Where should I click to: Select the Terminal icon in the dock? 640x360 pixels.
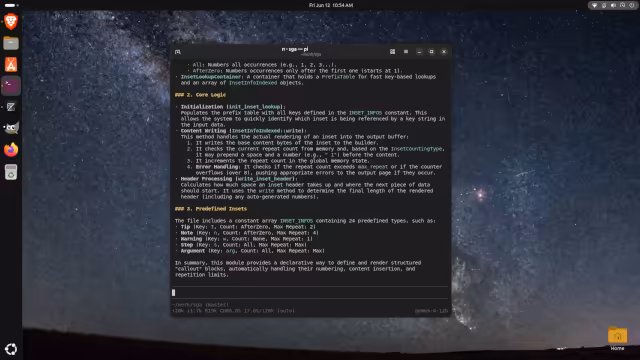(x=11, y=86)
